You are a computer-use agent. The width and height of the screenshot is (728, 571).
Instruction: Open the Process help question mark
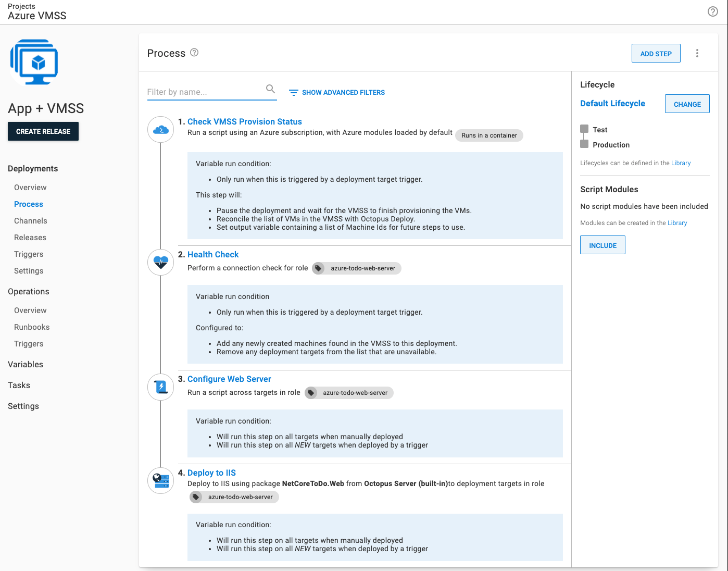194,53
